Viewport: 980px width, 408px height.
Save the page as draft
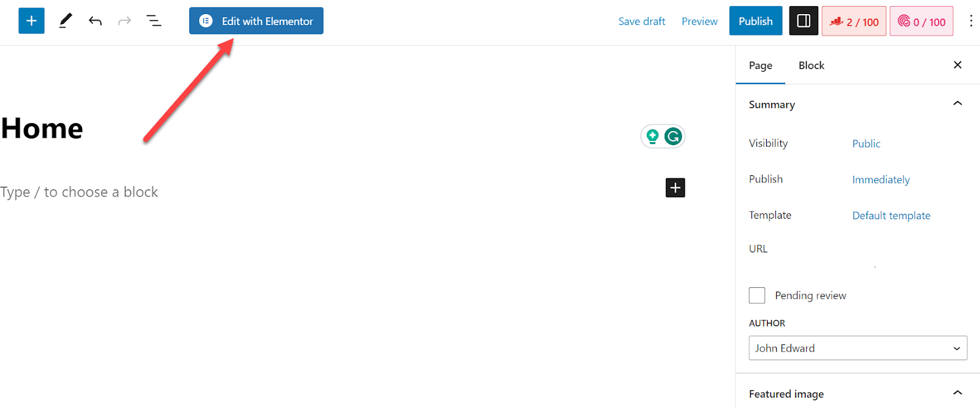(641, 21)
